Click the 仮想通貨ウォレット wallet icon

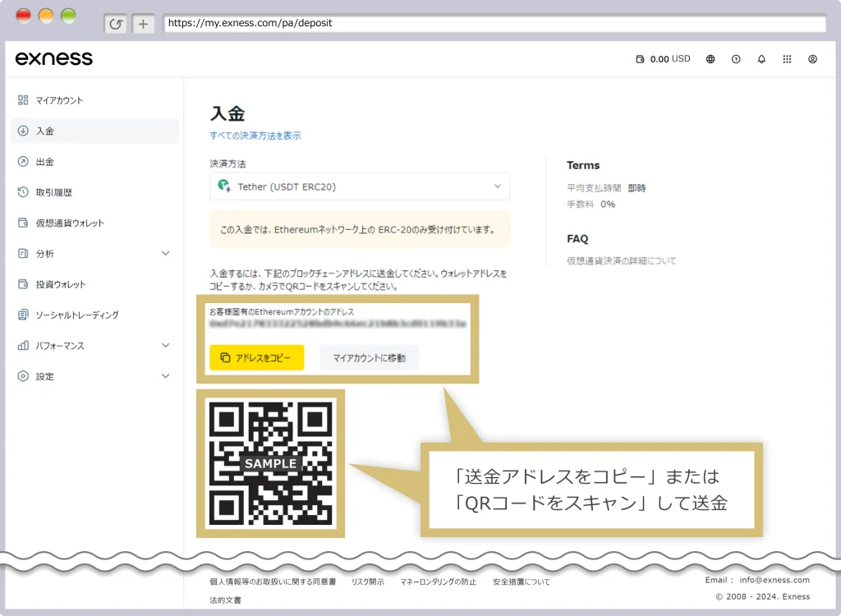click(x=23, y=222)
